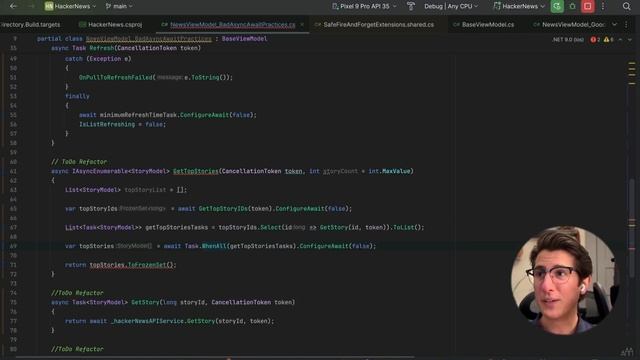Navigate back with the left arrow
Screen dimensions: 640x360
13,6
